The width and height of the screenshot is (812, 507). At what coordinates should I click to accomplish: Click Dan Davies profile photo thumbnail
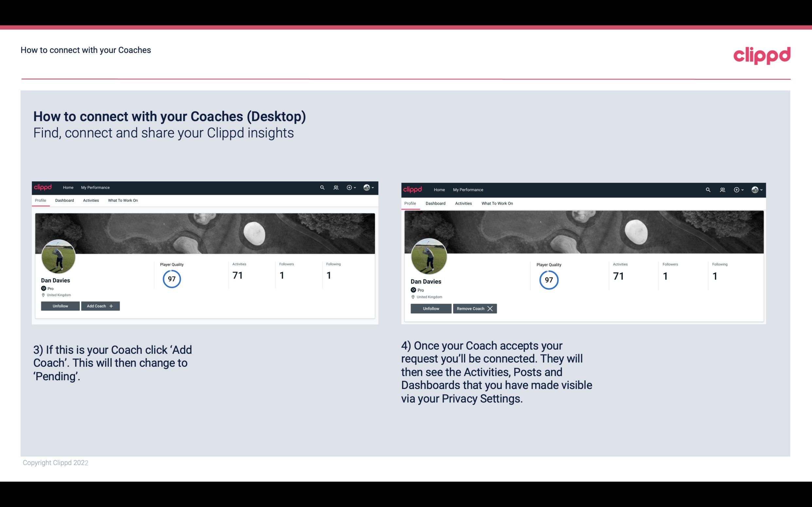[58, 255]
